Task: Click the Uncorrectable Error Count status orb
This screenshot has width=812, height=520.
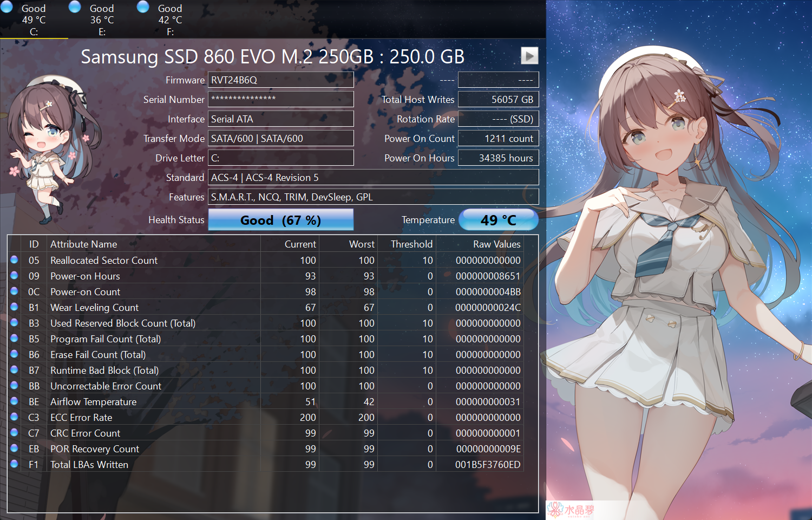Action: pos(15,385)
